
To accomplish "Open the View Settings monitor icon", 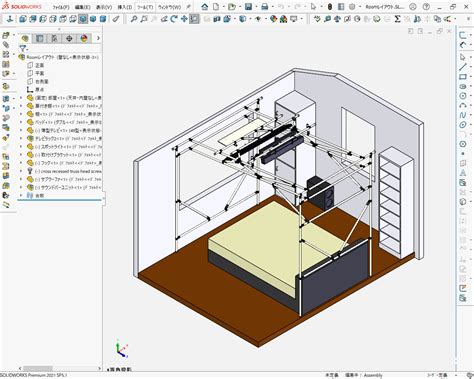I will (x=294, y=19).
